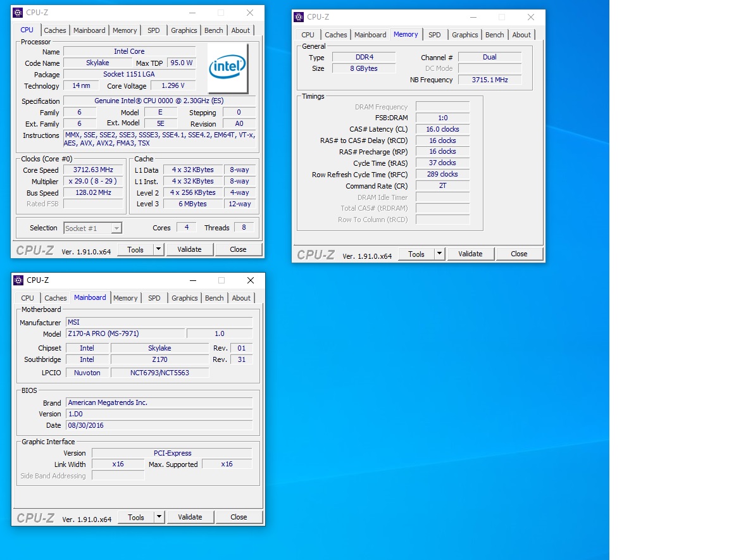The height and width of the screenshot is (560, 729).
Task: Select the About tab in the Memory window
Action: pyautogui.click(x=521, y=35)
